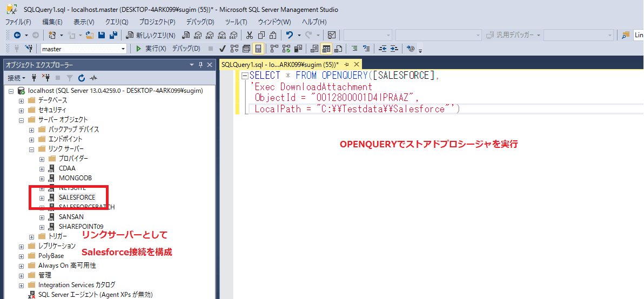644x299 pixels.
Task: Select the SANSAN linked server
Action: [x=71, y=217]
